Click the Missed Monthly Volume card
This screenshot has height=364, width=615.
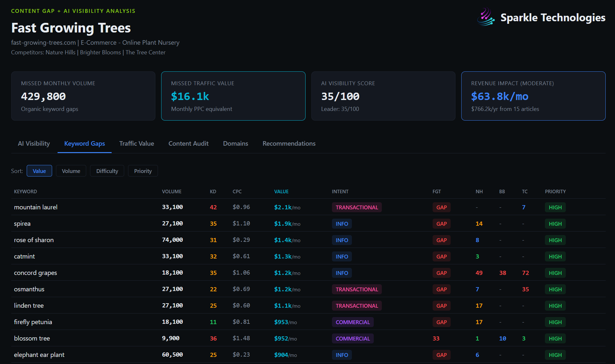click(83, 96)
